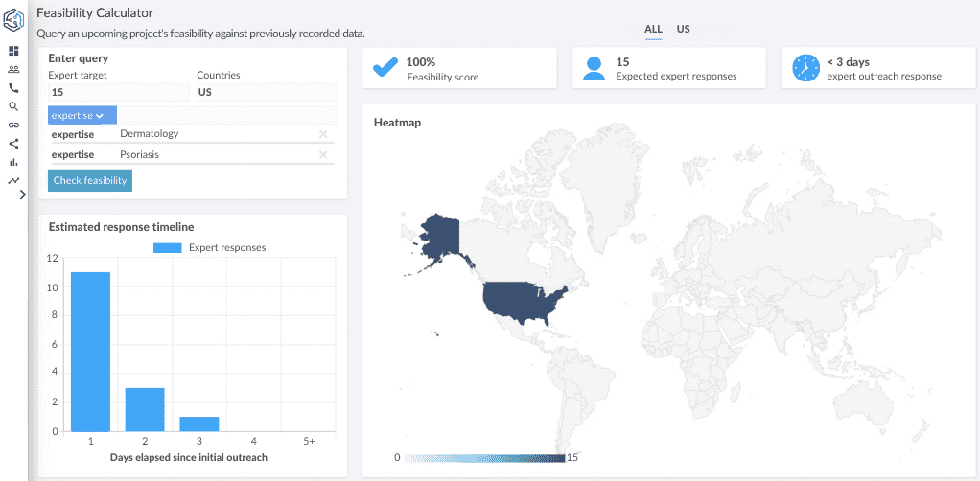The height and width of the screenshot is (481, 980).
Task: Click the heatmap color scale bar
Action: [484, 458]
